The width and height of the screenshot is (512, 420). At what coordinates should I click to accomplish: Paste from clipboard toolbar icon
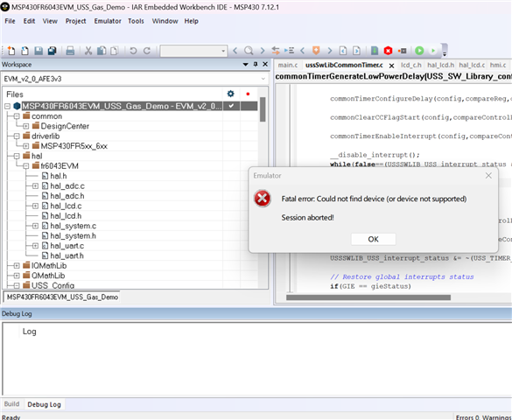(x=114, y=51)
